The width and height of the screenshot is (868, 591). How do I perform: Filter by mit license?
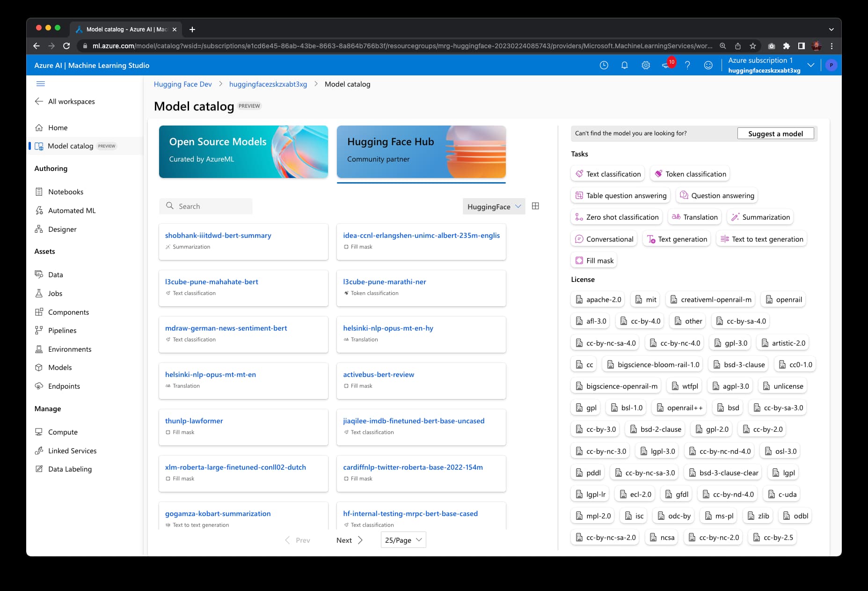tap(645, 299)
